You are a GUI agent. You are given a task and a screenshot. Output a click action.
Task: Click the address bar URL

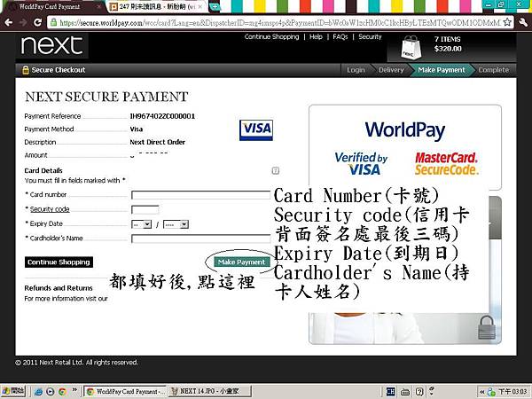(x=280, y=23)
